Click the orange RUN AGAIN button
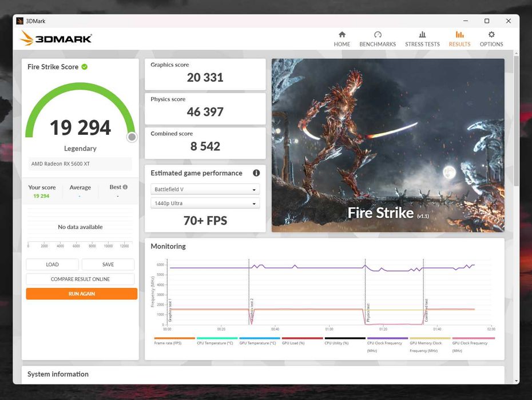The height and width of the screenshot is (400, 532). 81,294
